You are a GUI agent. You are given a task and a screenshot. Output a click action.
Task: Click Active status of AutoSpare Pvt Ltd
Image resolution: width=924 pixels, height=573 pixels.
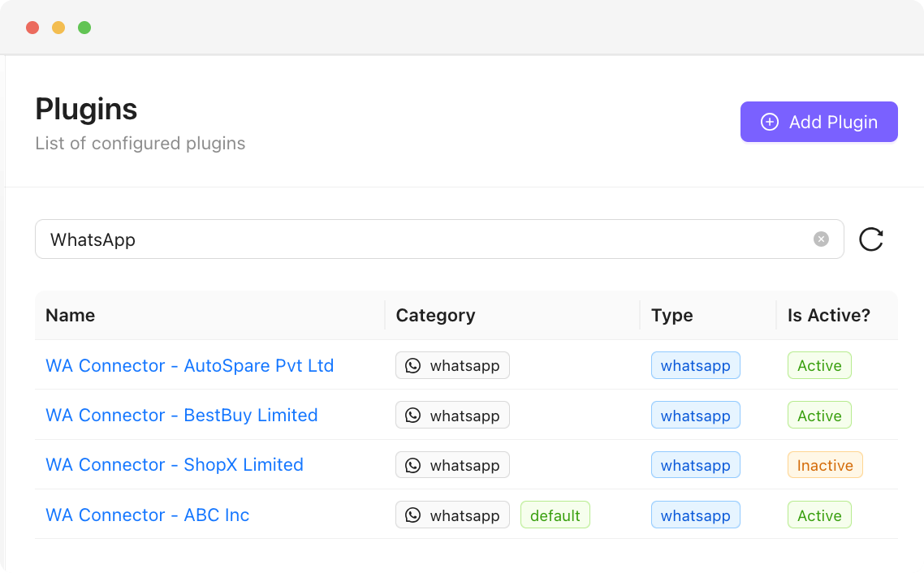[819, 366]
